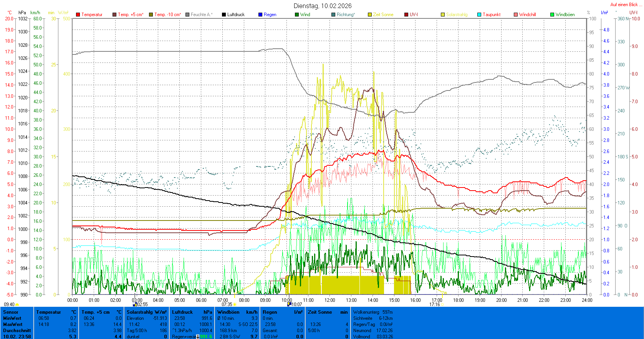The height and width of the screenshot is (339, 644).
Task: Click the sunset icon next to 17:16
Action: (x=442, y=305)
